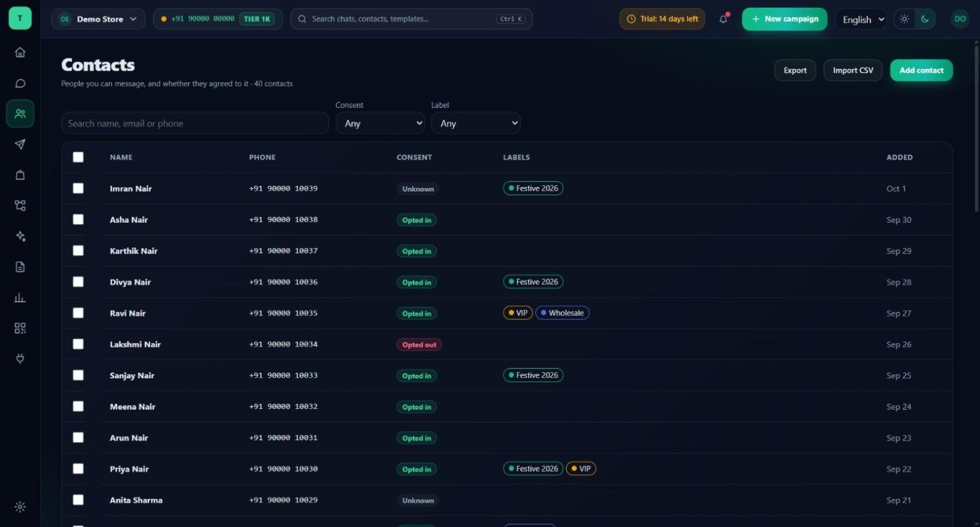Click the Wholesale label on Ravi Nair

click(x=562, y=313)
